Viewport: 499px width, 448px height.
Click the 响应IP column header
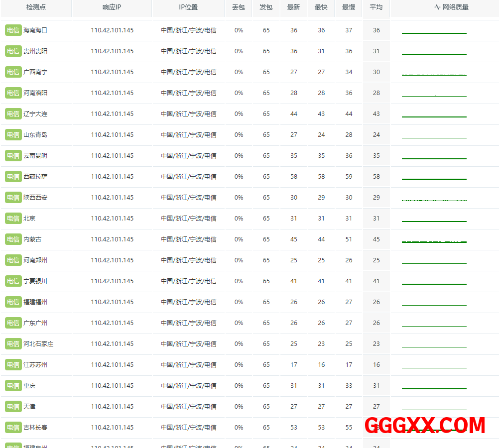click(x=112, y=7)
